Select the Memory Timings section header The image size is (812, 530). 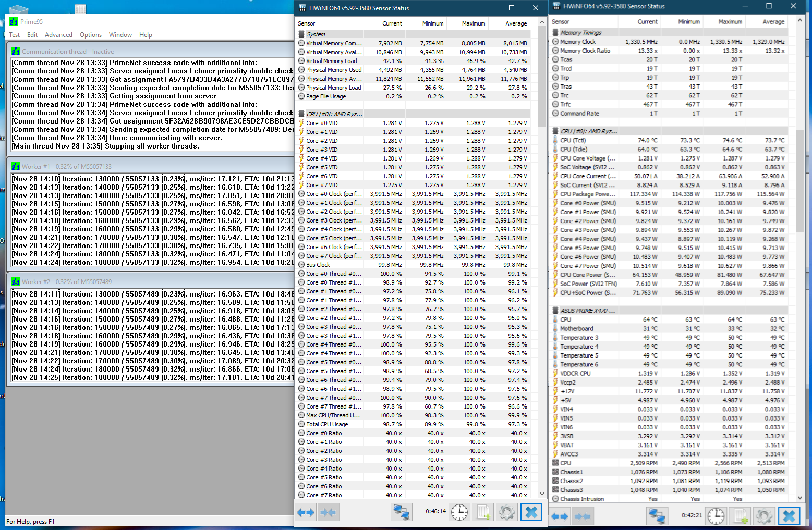(669, 32)
